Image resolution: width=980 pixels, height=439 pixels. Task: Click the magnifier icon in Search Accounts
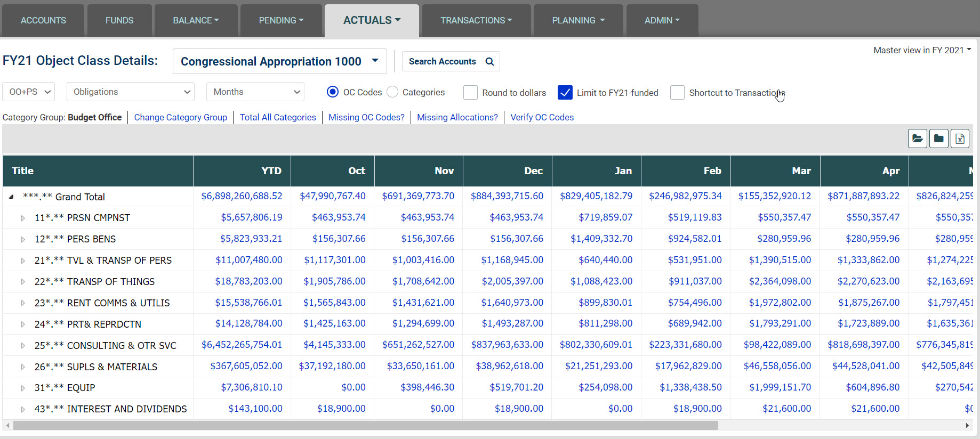click(x=489, y=61)
